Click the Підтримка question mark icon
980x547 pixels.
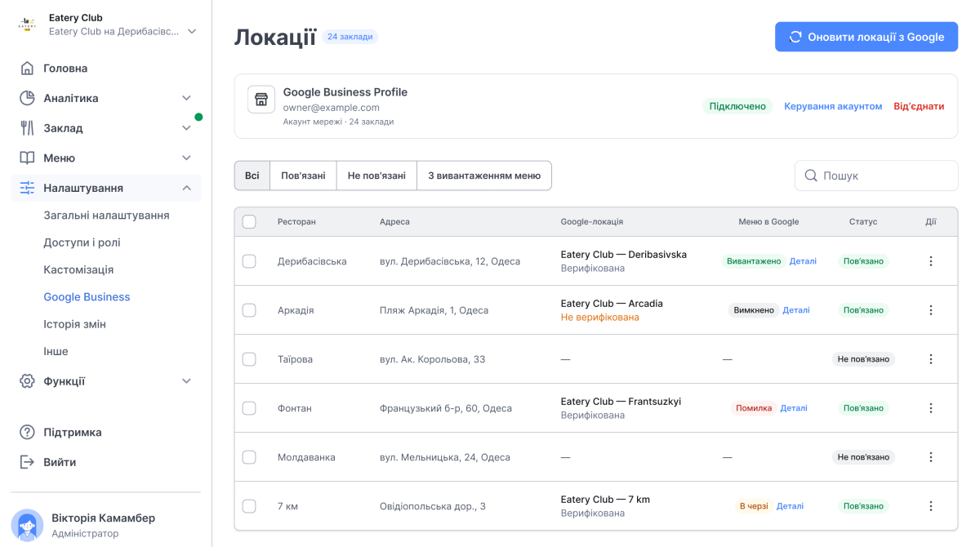coord(28,432)
